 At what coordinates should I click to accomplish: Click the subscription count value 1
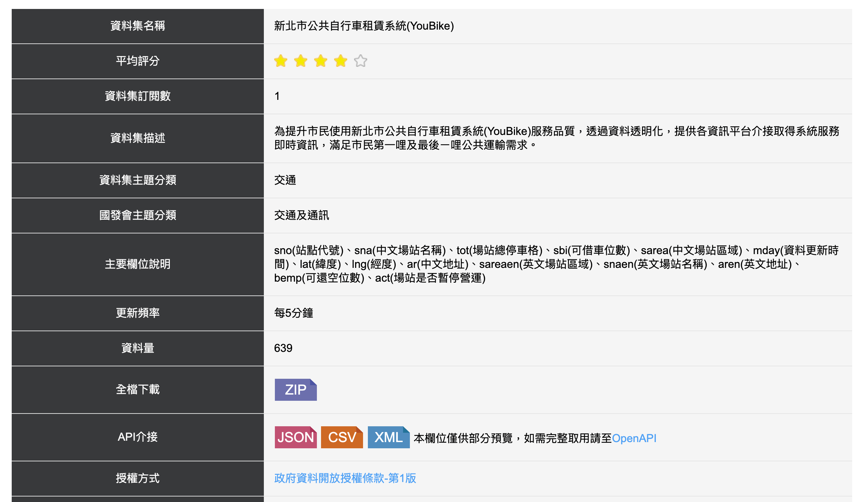tap(277, 96)
